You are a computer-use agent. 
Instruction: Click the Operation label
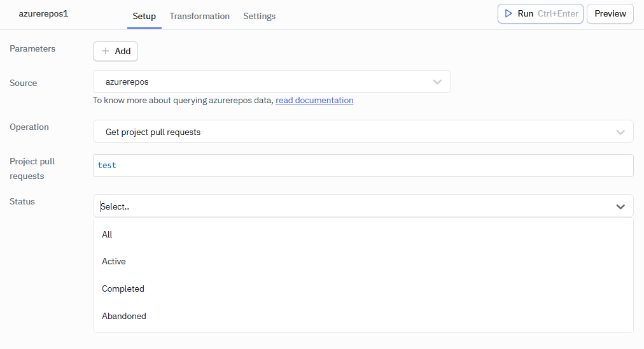(x=29, y=127)
